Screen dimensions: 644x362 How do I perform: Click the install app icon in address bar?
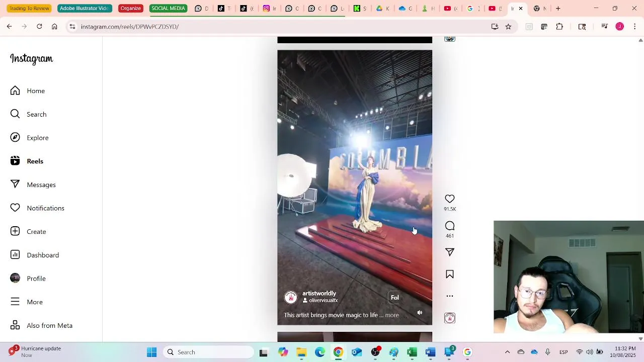495,27
